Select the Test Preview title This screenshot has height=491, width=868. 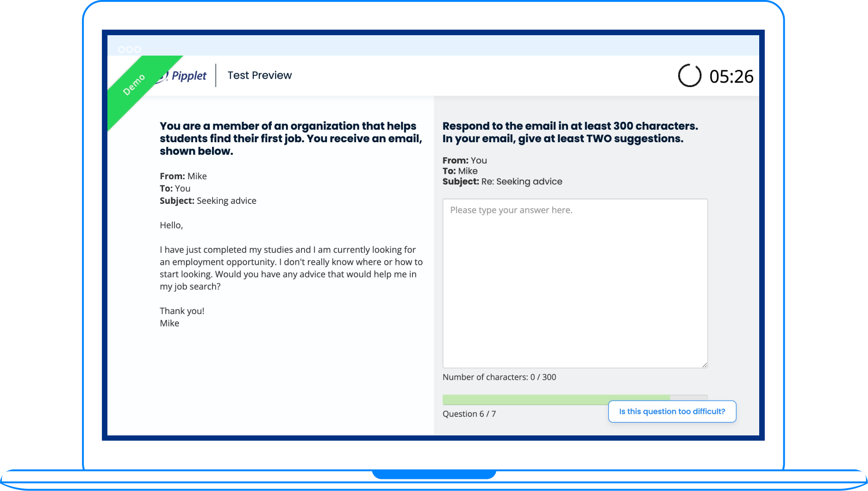pos(259,76)
